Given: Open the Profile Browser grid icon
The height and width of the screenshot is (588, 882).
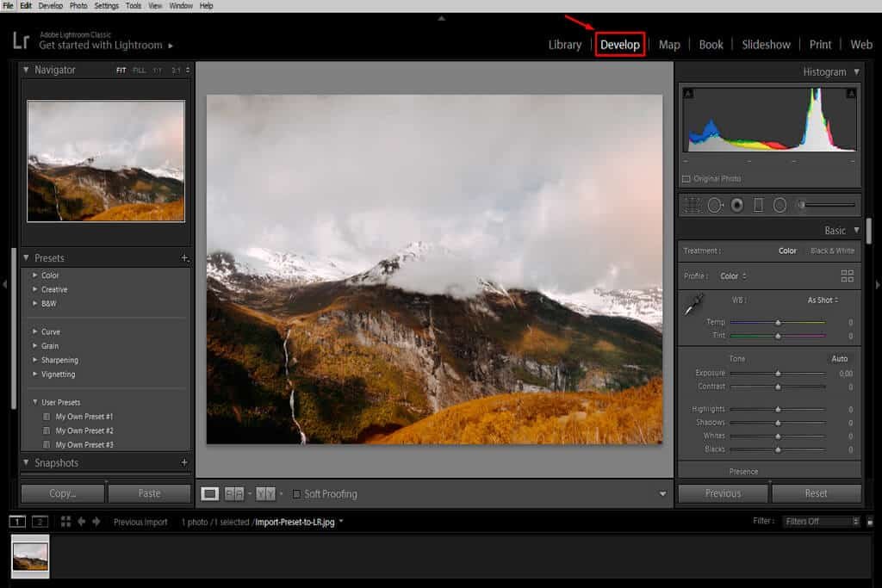Looking at the screenshot, I should [x=848, y=276].
